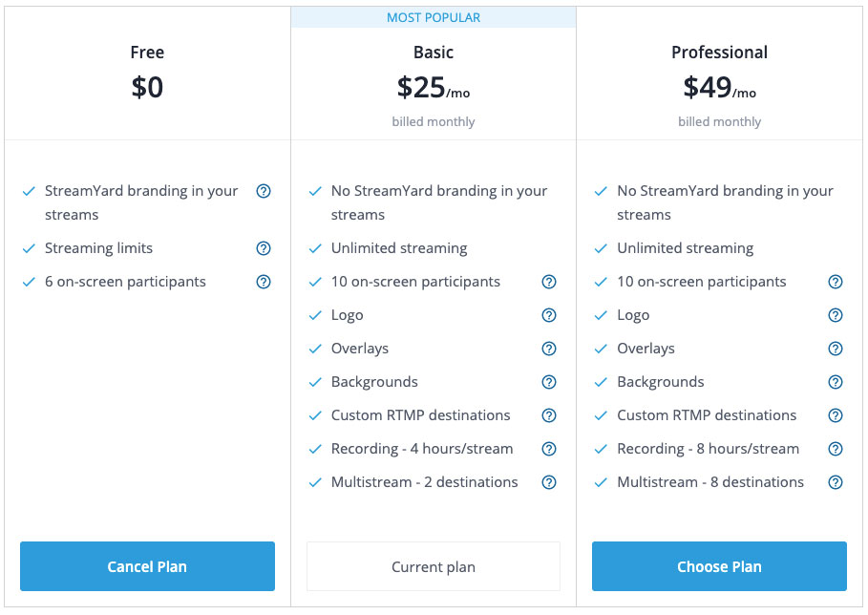The height and width of the screenshot is (615, 868).
Task: Click the MOST POPULAR banner above Basic
Action: pos(434,17)
